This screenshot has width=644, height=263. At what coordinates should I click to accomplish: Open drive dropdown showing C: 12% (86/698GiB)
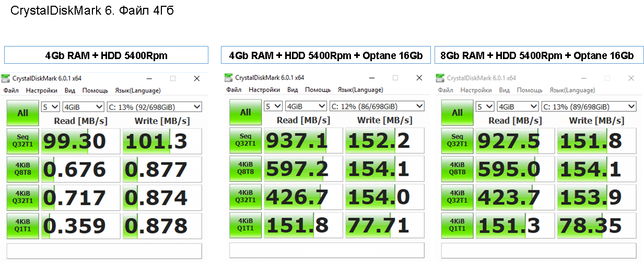click(377, 106)
